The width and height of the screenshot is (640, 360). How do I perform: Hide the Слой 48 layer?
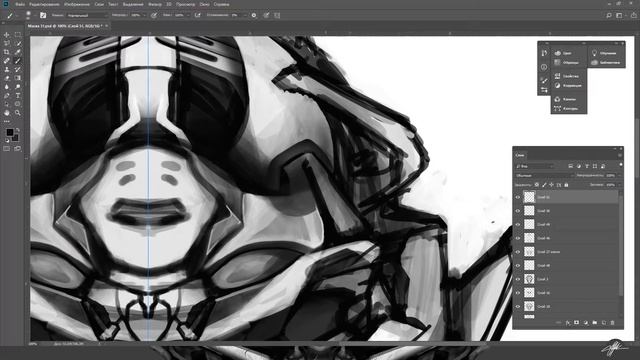[518, 265]
